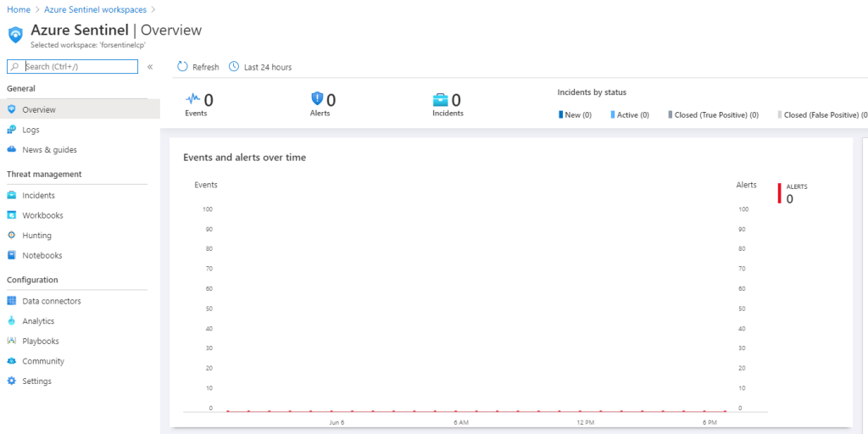Click the Home breadcrumb link

pyautogui.click(x=19, y=9)
